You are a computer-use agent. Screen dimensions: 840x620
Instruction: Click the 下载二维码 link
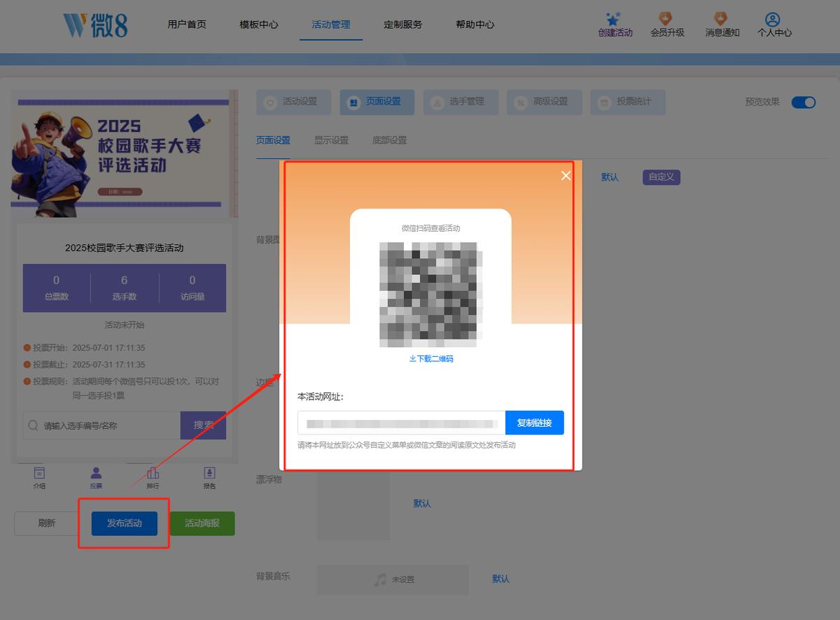click(x=431, y=359)
